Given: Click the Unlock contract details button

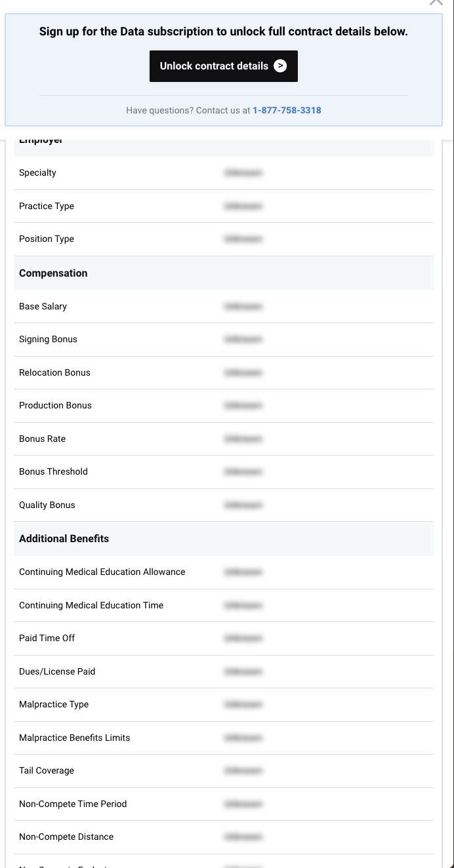Looking at the screenshot, I should 223,66.
